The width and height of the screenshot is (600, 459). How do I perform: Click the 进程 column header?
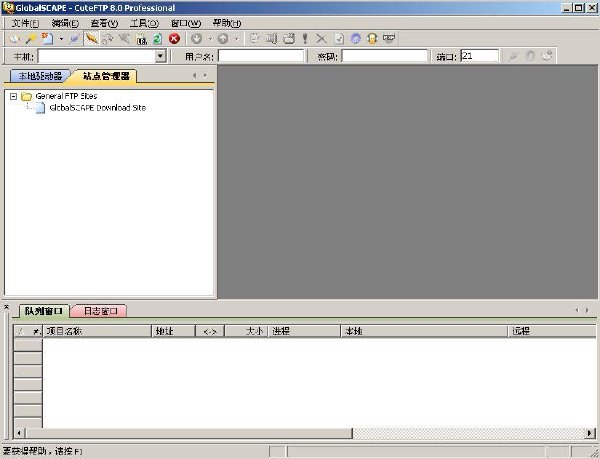pyautogui.click(x=304, y=331)
